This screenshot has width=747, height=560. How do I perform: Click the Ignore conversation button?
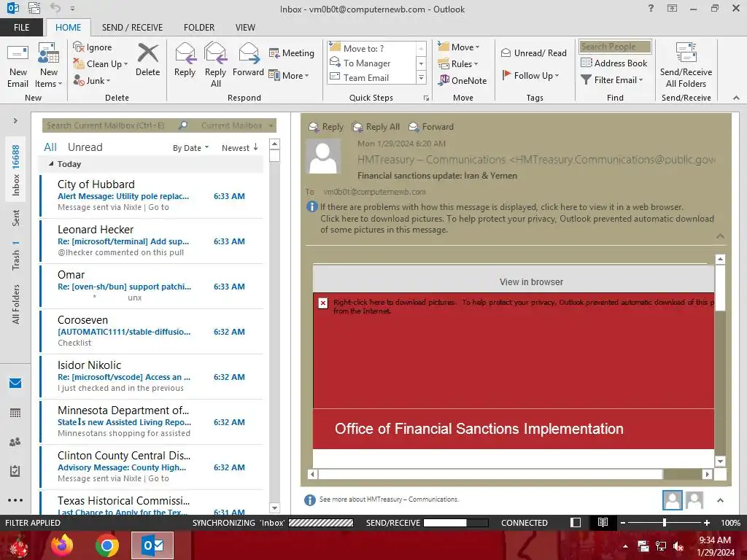pyautogui.click(x=93, y=47)
